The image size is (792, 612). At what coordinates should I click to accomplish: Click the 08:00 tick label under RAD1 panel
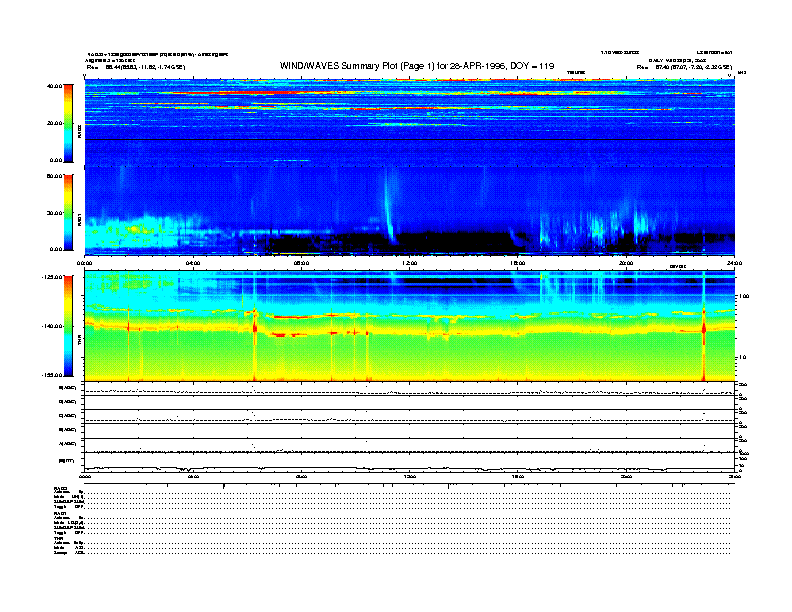tap(302, 263)
